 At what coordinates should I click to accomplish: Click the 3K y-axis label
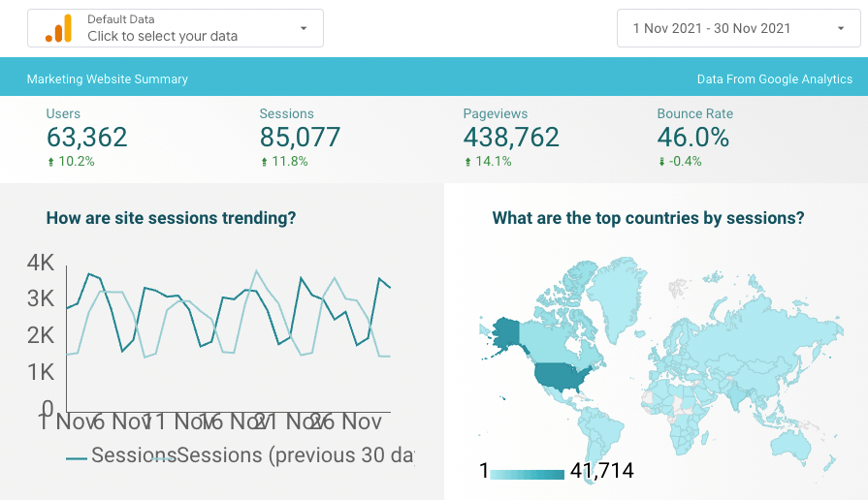click(x=41, y=298)
